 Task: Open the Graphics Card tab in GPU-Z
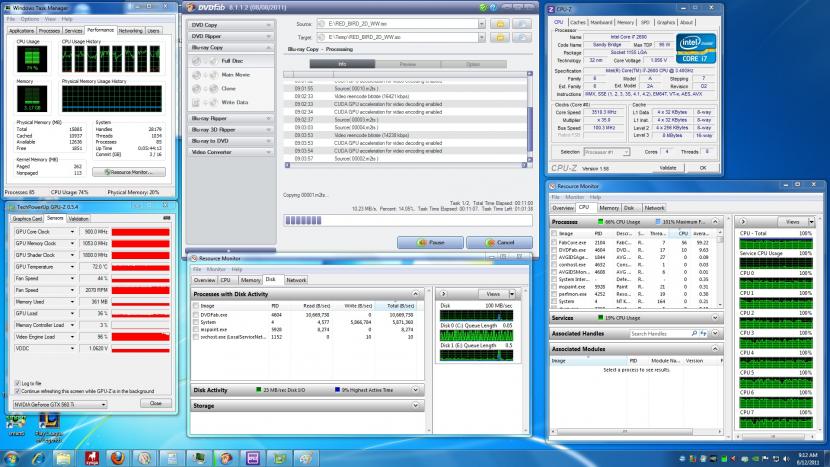pos(28,219)
